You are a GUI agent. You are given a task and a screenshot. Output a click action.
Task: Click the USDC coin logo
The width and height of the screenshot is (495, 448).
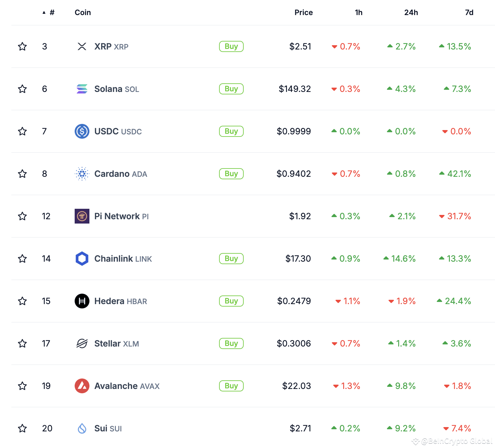coord(81,131)
